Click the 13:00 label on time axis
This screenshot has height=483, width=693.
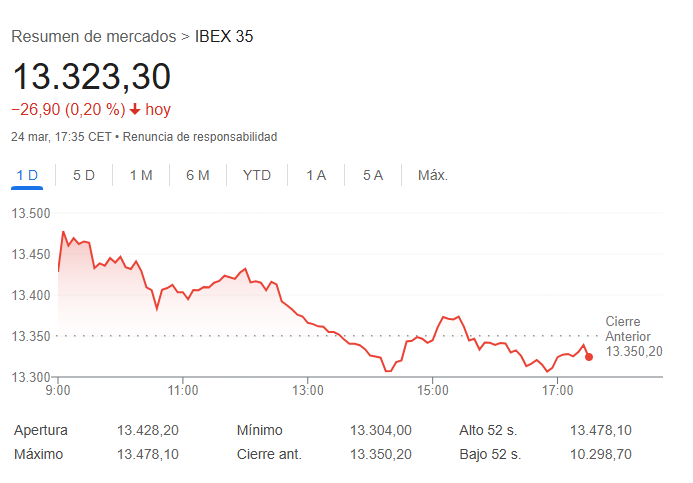tap(308, 390)
